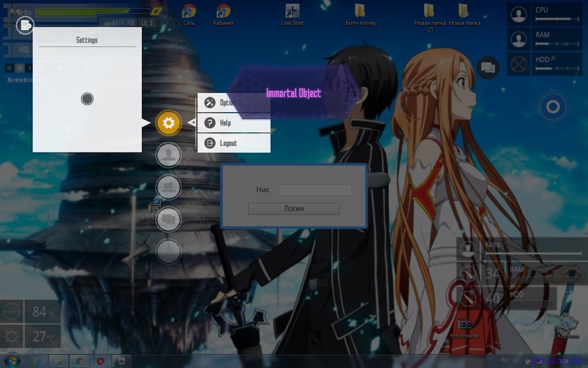Screen dimensions: 588x368
Task: Open the Windows Start orb
Action: 12,361
